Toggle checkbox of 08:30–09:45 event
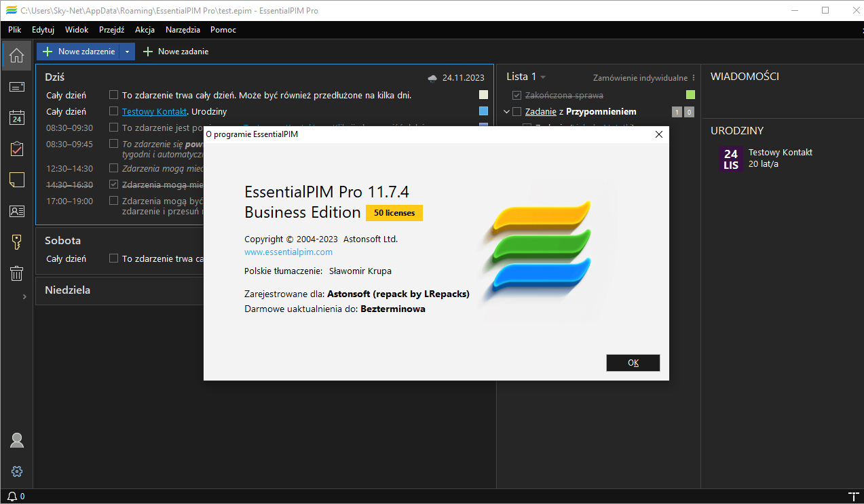864x504 pixels. 114,144
